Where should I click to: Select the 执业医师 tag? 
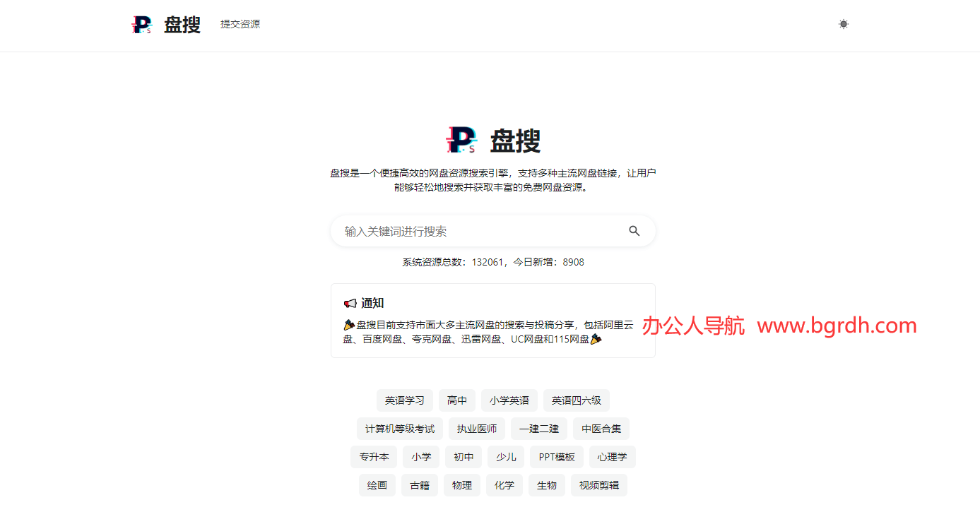pyautogui.click(x=477, y=429)
